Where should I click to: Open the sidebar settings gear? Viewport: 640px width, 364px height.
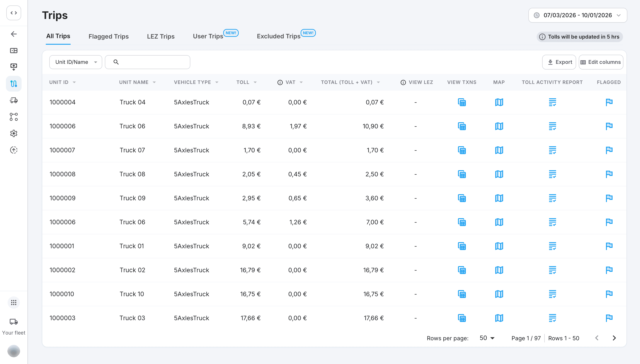[x=14, y=133]
